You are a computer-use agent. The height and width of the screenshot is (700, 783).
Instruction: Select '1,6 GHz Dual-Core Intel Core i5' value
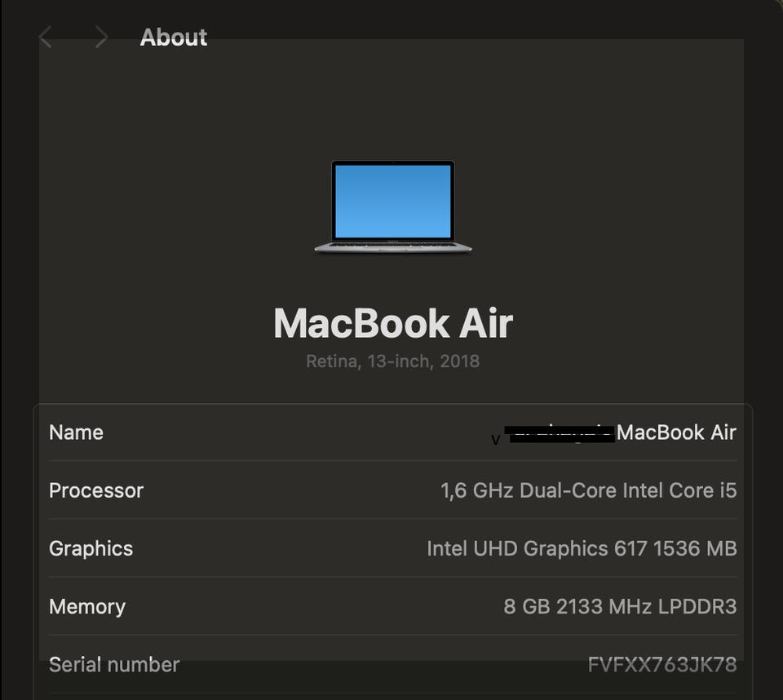click(x=588, y=490)
